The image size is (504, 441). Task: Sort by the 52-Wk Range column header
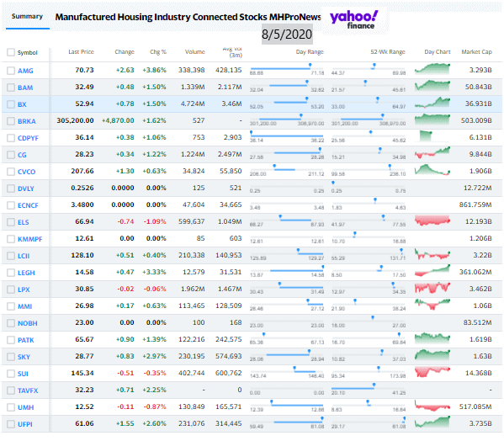pyautogui.click(x=388, y=51)
